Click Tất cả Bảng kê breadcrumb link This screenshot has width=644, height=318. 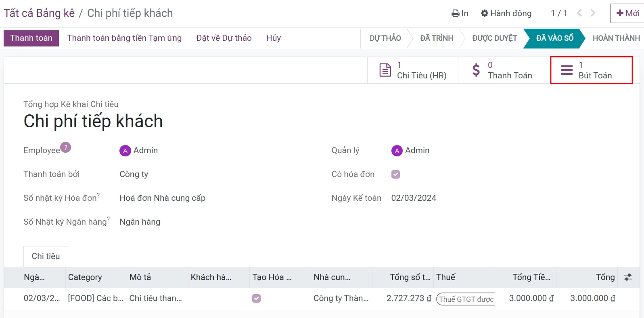(40, 13)
